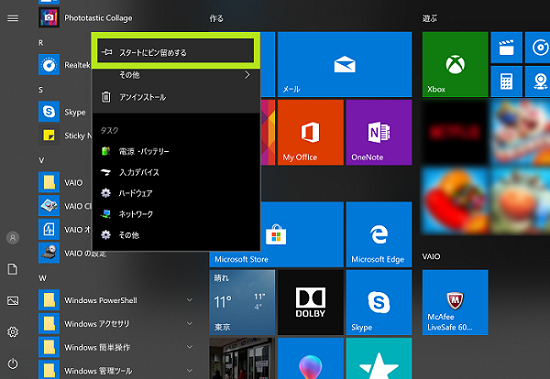Open the Groove Music tile
Viewport: 550px width, 379px height.
pos(537,47)
